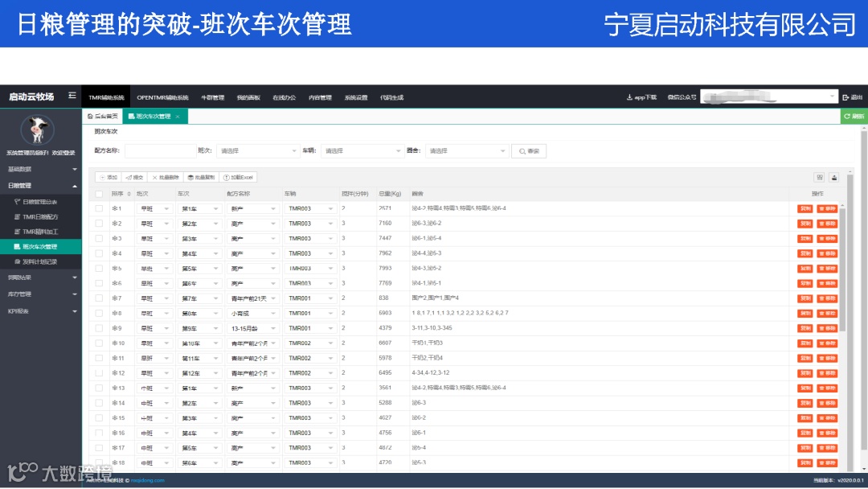Image resolution: width=868 pixels, height=489 pixels.
Task: Click the orange 移除 button in row 1
Action: click(x=827, y=209)
